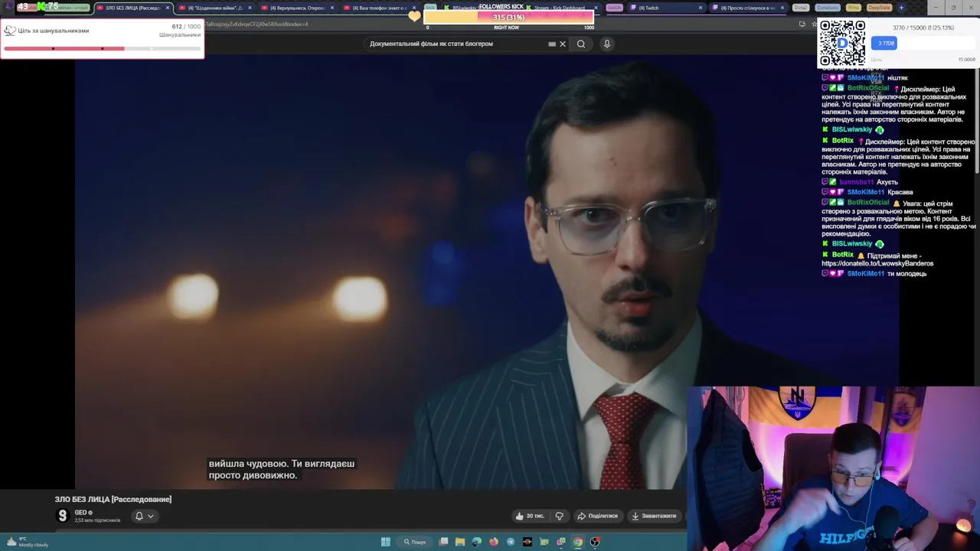Open OBS Studio from the taskbar
Image resolution: width=980 pixels, height=551 pixels.
pos(595,542)
